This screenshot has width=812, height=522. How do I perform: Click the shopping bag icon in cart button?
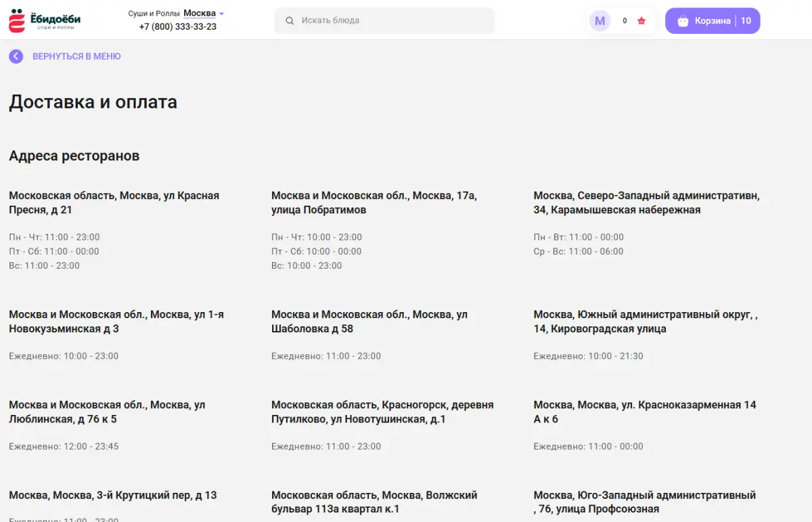683,21
